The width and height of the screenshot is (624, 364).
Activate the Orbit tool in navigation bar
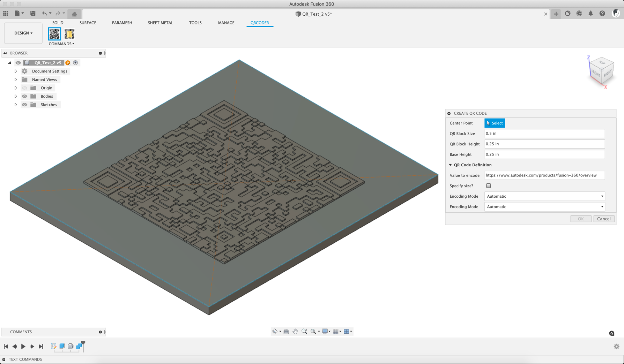pyautogui.click(x=275, y=331)
